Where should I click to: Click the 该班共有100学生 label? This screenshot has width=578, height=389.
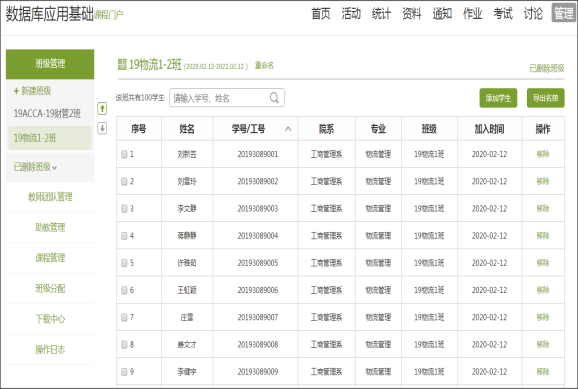[x=140, y=98]
